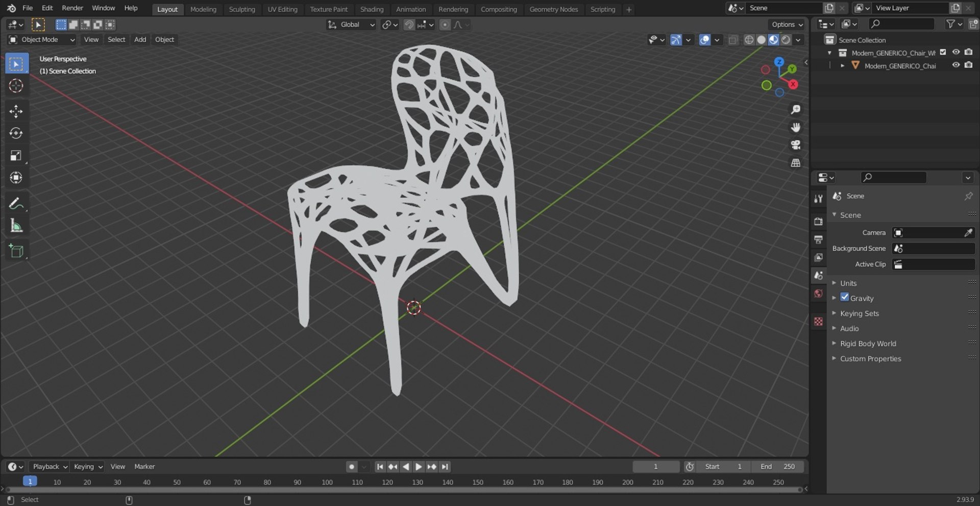Toggle auto keying record button
980x506 pixels.
pyautogui.click(x=351, y=467)
